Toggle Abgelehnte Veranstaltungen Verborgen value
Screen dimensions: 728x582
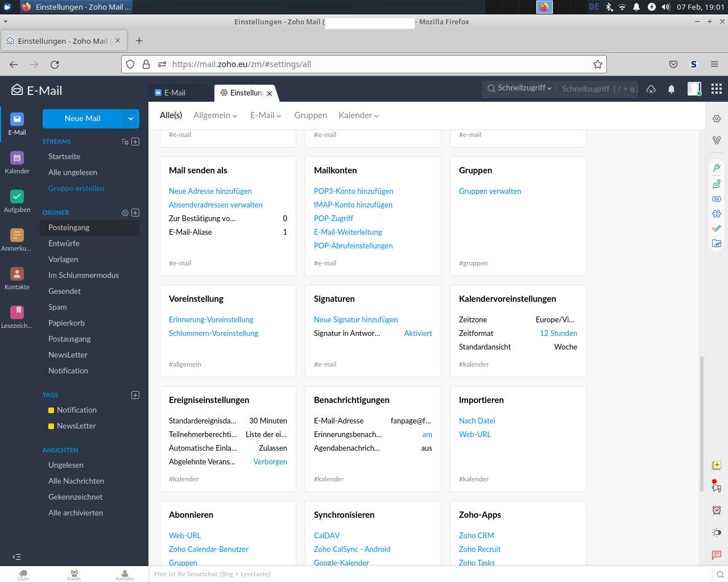(x=270, y=462)
